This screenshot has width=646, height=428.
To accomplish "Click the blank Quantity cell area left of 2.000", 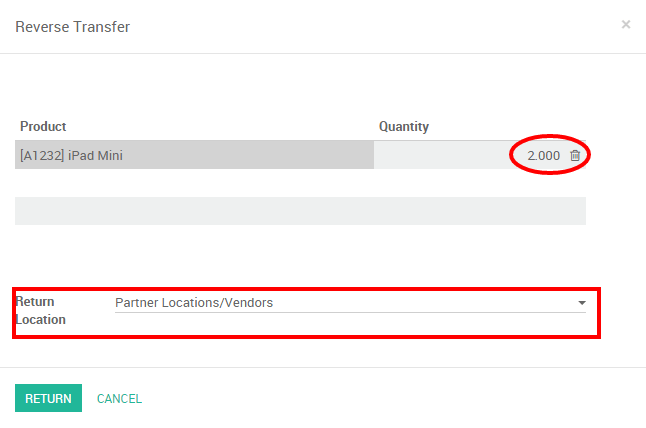I will (440, 155).
